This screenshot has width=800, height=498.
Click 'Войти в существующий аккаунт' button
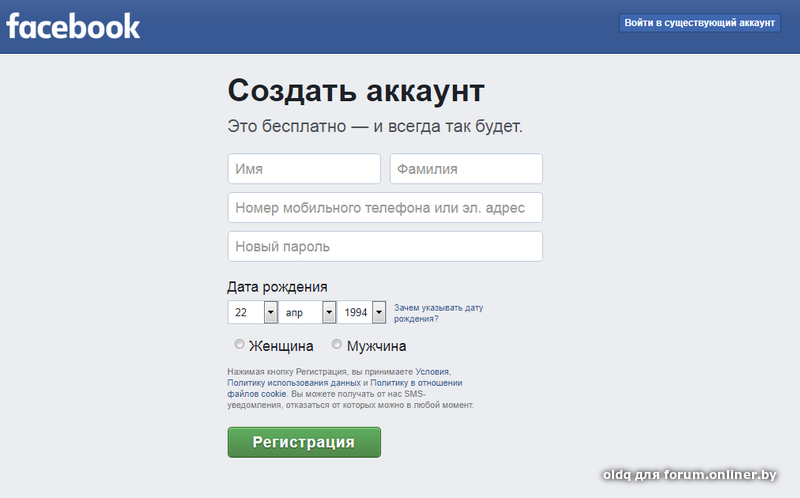(699, 23)
